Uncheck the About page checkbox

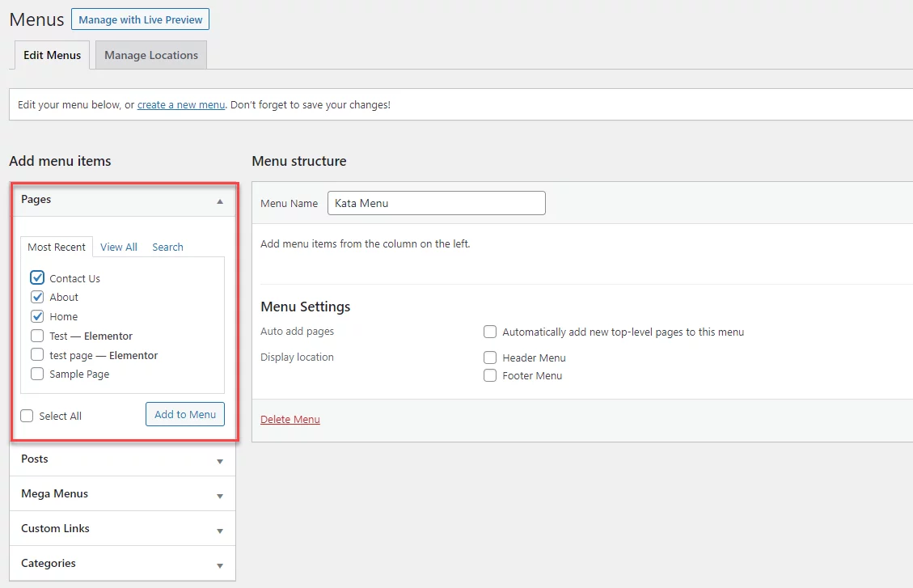tap(37, 297)
